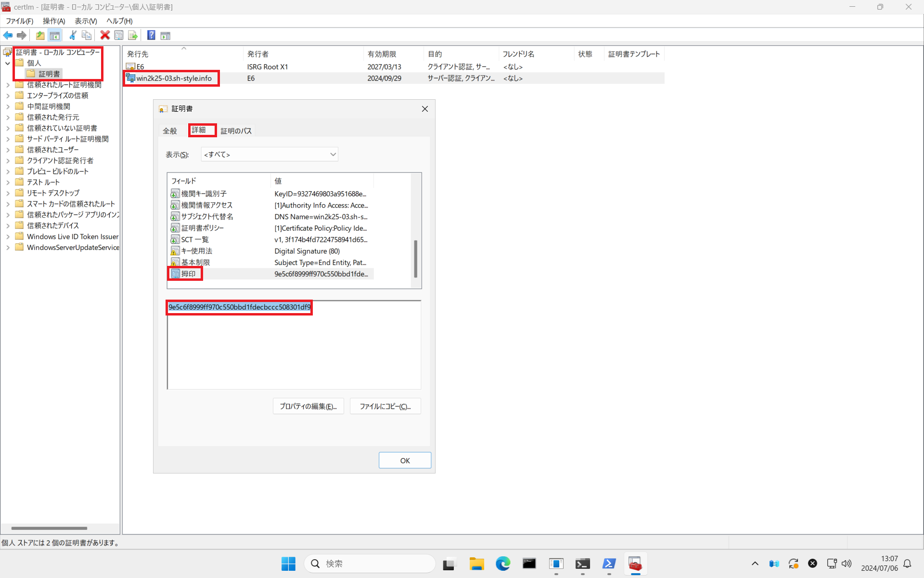
Task: Click the ファイルにコピー button
Action: [385, 407]
